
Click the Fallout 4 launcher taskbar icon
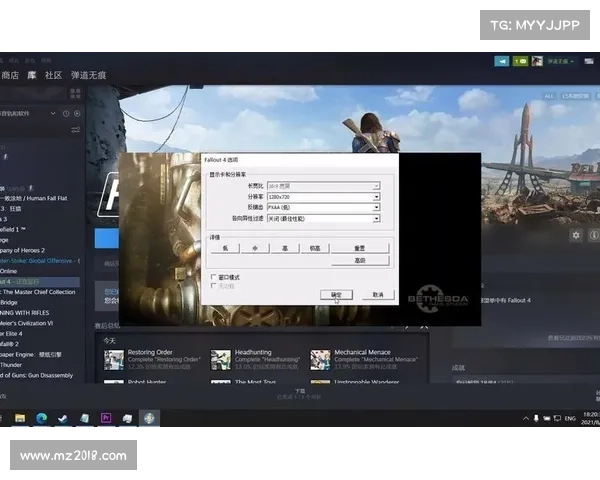click(149, 418)
